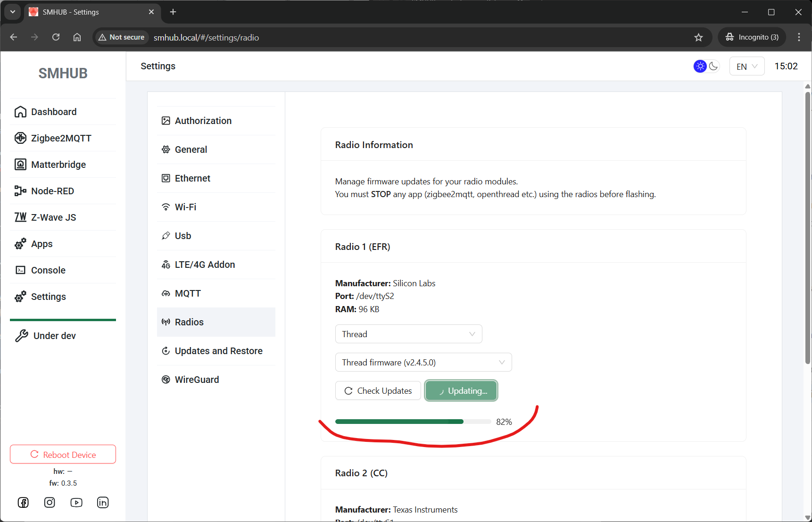Bookmark this page with the star icon
This screenshot has height=522, width=812.
coord(698,38)
